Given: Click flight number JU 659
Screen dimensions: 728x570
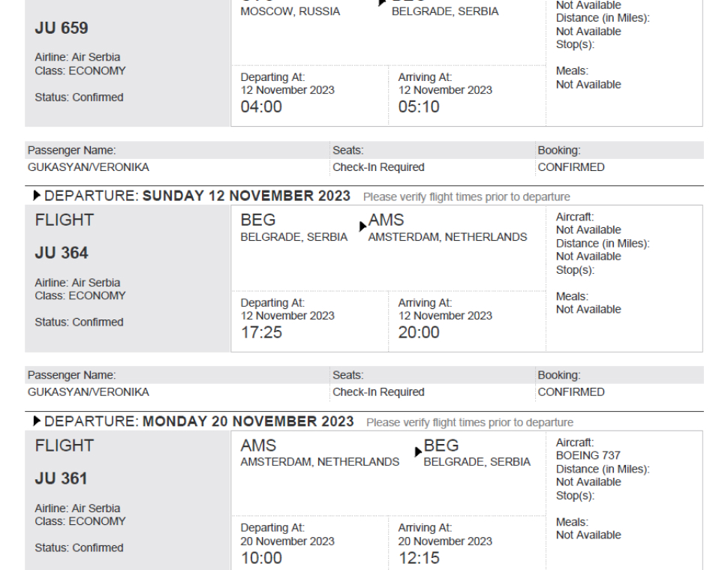Looking at the screenshot, I should 62,28.
